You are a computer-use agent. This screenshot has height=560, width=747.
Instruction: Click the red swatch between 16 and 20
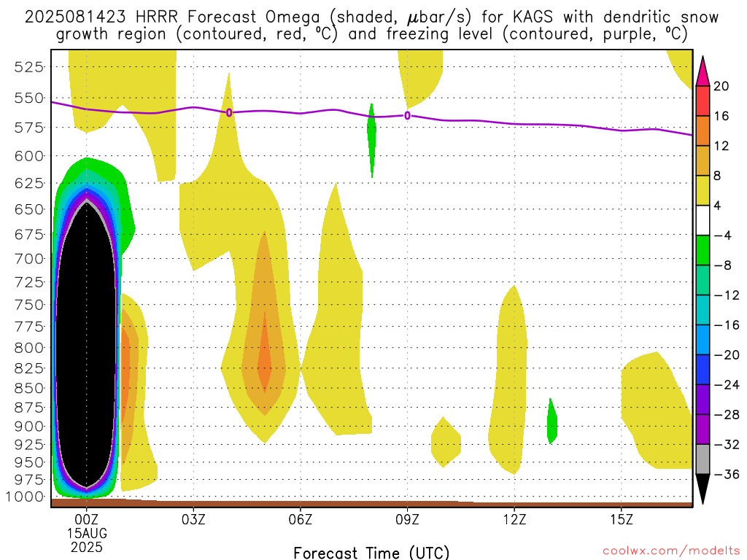(703, 101)
